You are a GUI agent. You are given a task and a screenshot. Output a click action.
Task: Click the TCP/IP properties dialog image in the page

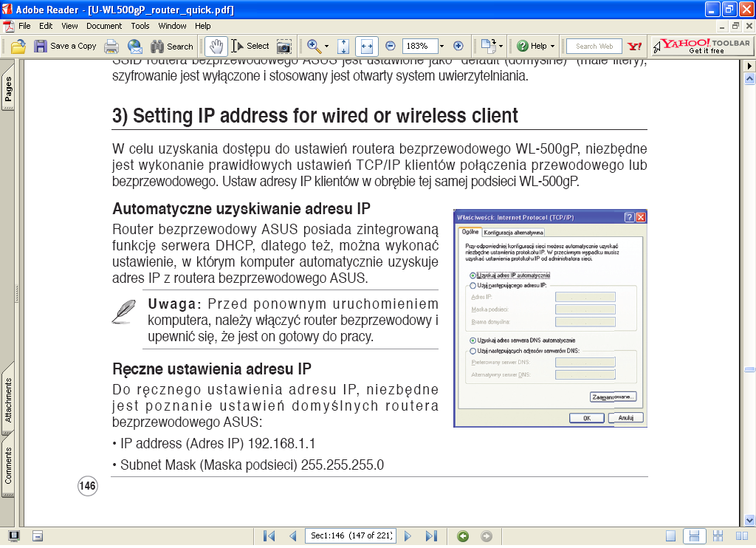point(550,318)
